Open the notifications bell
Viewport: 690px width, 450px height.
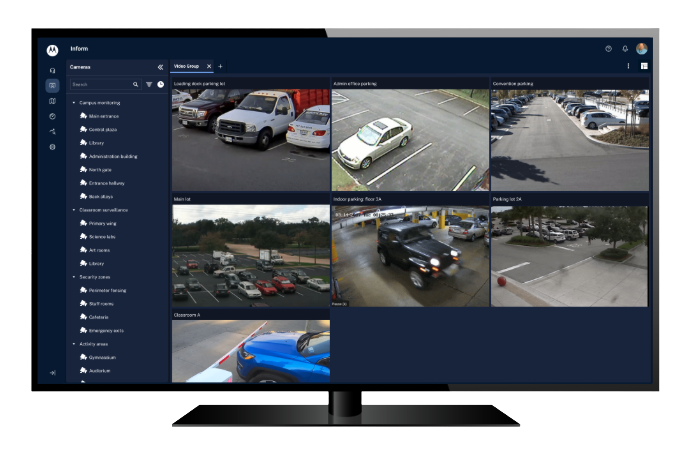[625, 49]
